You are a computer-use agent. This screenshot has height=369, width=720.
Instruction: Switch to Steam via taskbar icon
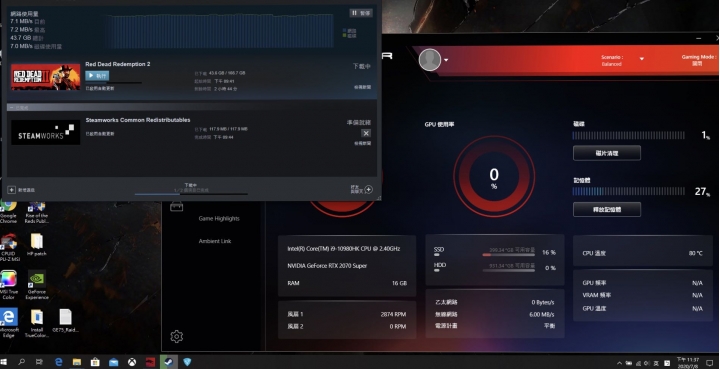(169, 362)
